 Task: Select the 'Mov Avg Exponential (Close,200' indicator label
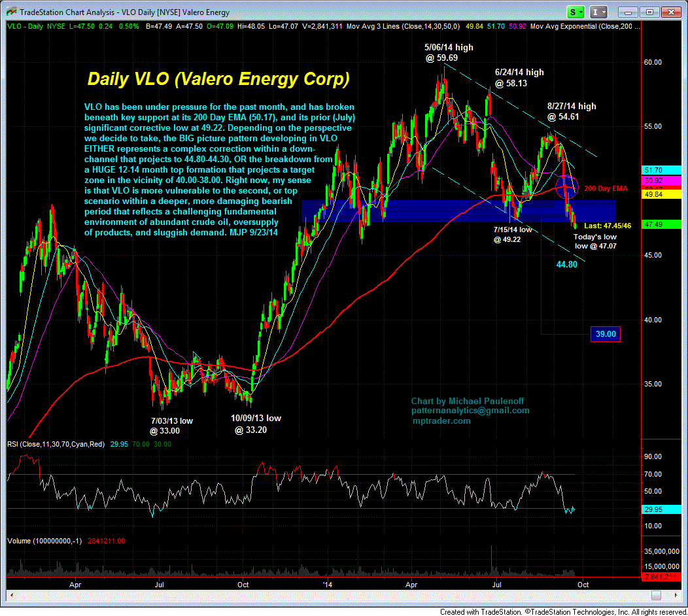coord(581,26)
